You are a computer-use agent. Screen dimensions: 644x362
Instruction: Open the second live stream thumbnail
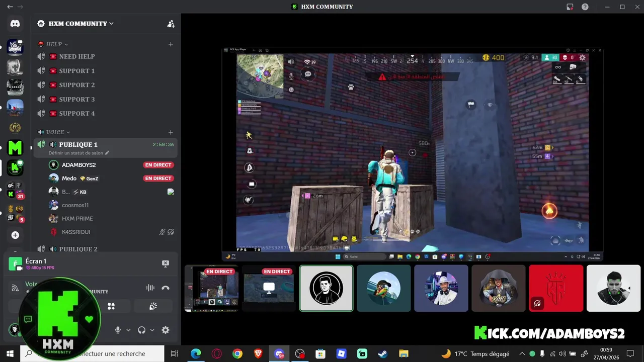269,289
